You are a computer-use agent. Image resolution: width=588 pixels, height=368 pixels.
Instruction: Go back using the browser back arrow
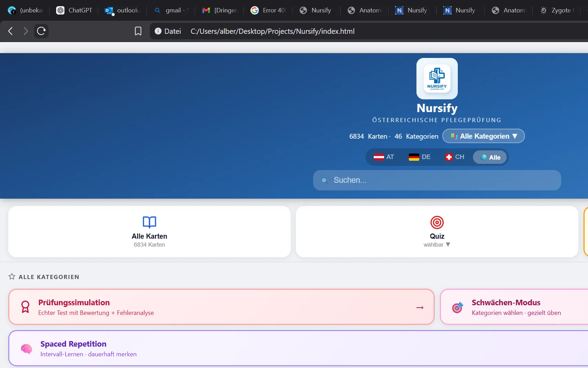click(11, 31)
